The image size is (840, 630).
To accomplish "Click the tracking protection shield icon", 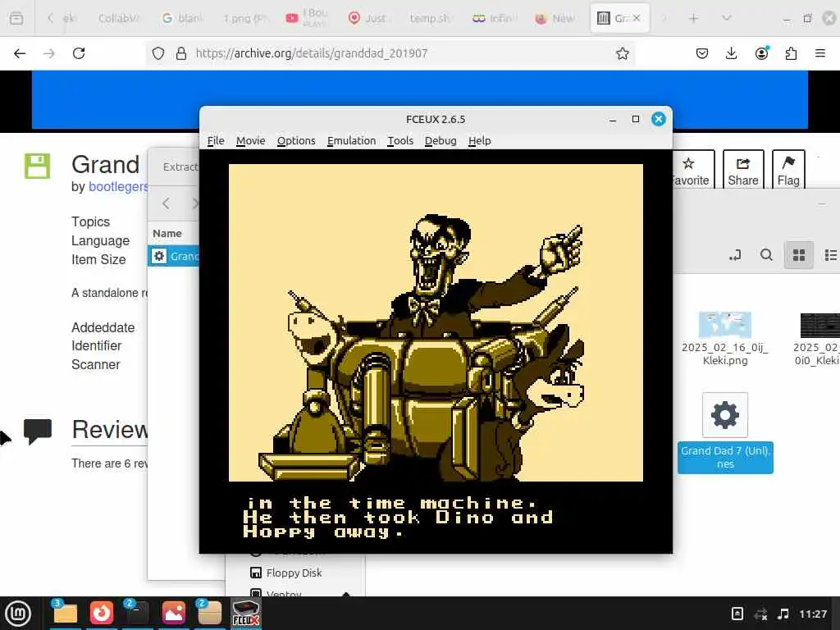I will (x=158, y=53).
